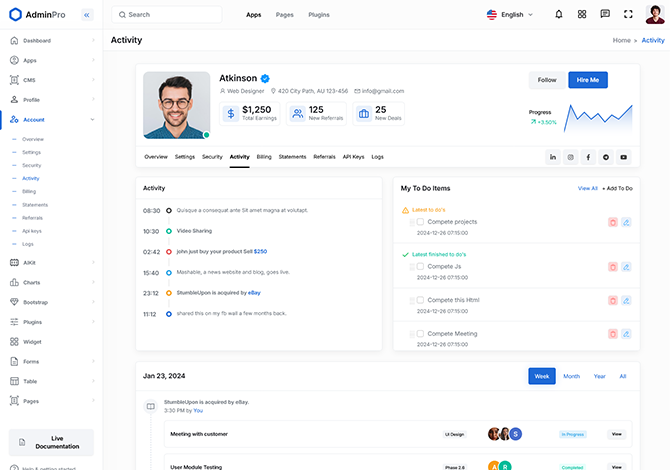
Task: Edit the Compete Js to-do item
Action: 626,267
